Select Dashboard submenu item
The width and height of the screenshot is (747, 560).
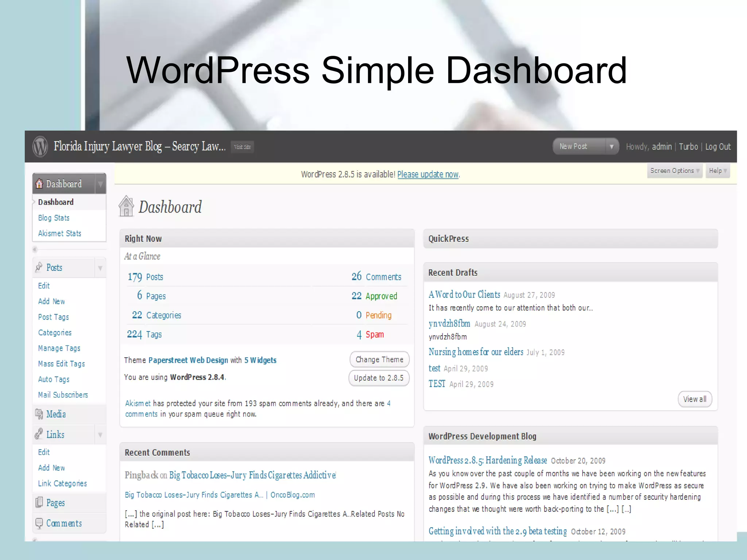point(56,202)
